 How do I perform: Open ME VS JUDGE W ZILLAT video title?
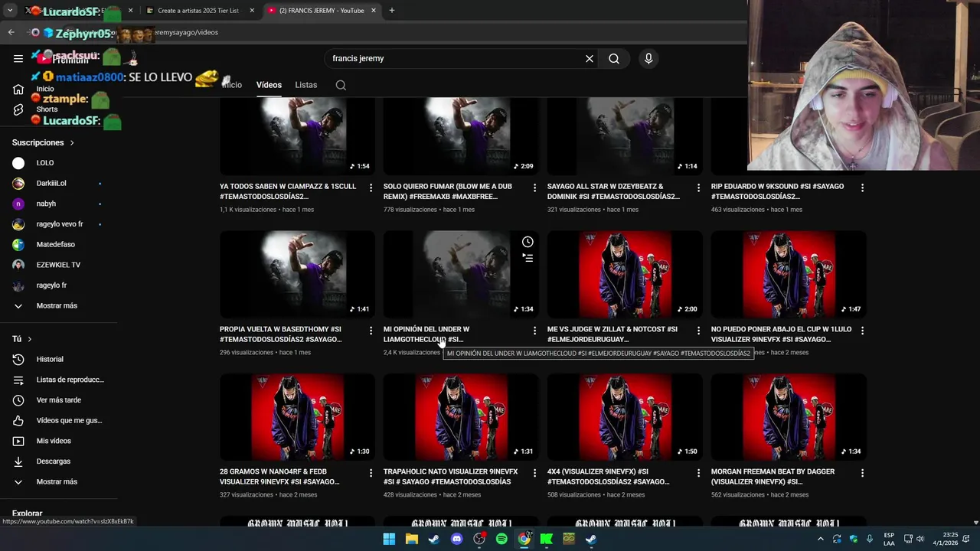tap(613, 334)
